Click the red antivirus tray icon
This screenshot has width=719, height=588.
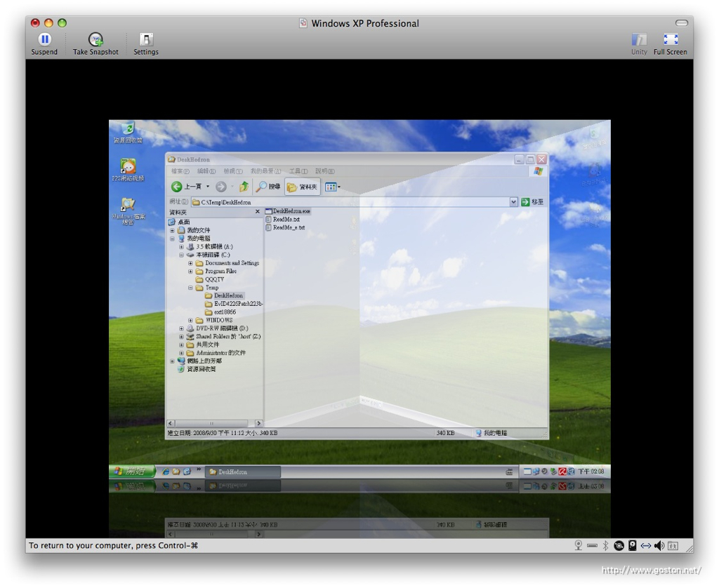pyautogui.click(x=562, y=472)
